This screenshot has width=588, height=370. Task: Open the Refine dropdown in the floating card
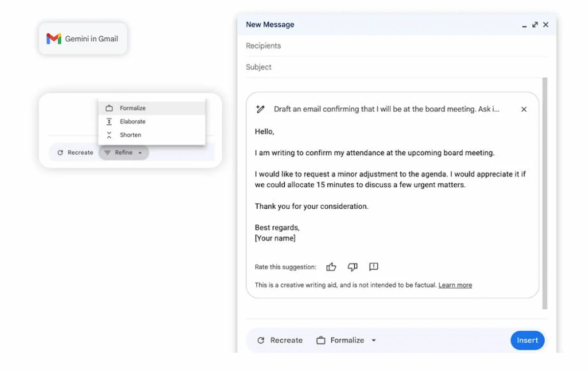tap(123, 152)
